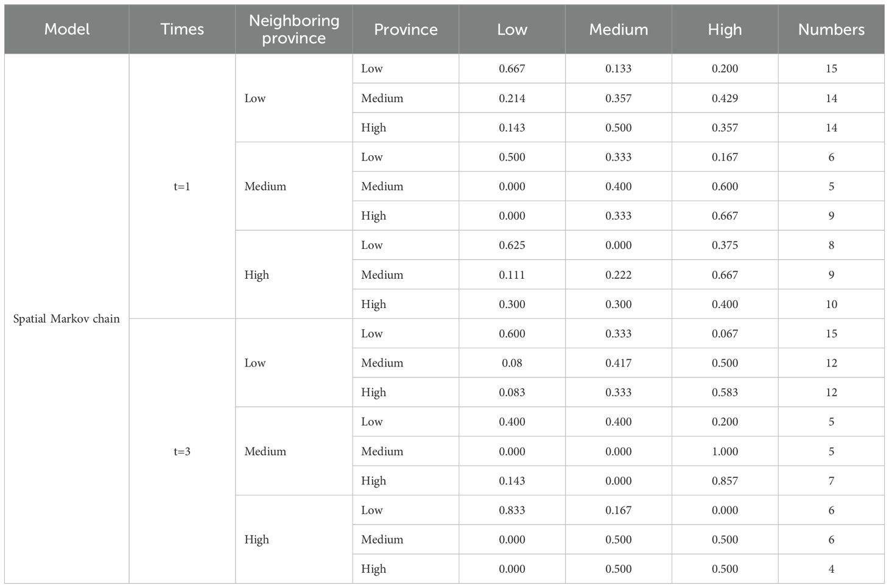This screenshot has width=889, height=588.
Task: Click the t=3 times cell
Action: [182, 451]
